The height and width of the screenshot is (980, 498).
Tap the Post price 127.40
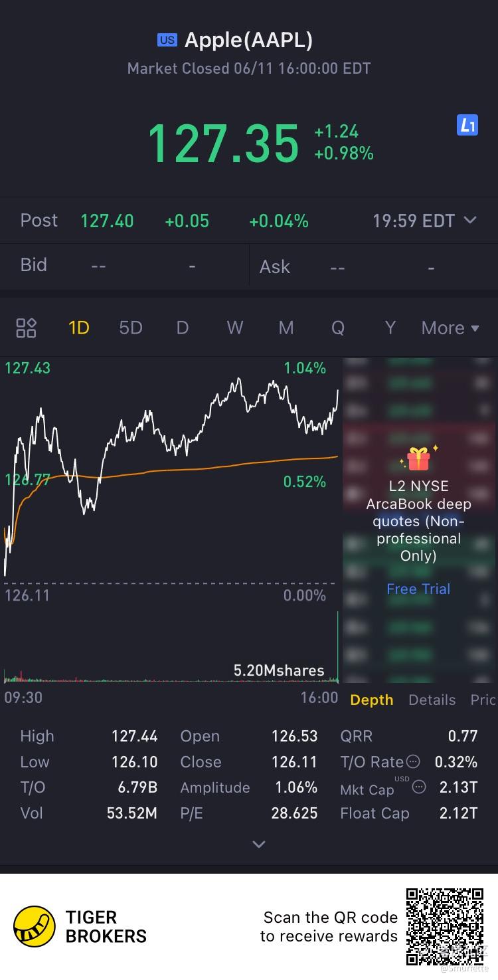[x=107, y=221]
